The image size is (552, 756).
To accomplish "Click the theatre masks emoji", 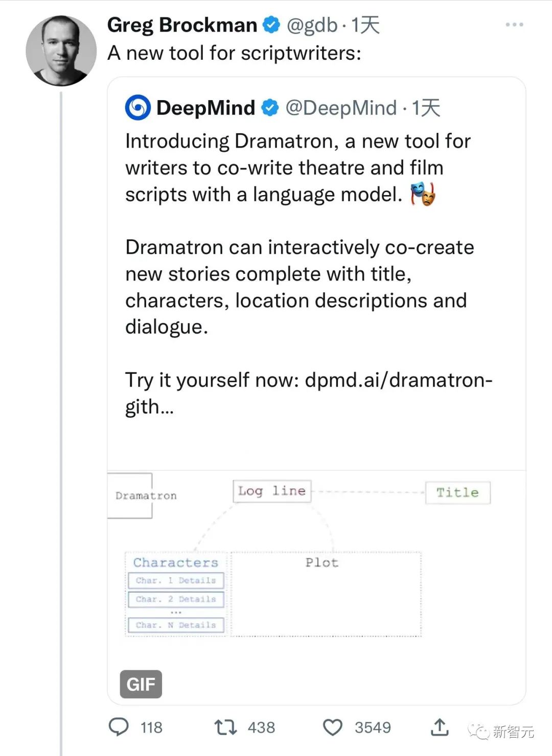I will [423, 195].
